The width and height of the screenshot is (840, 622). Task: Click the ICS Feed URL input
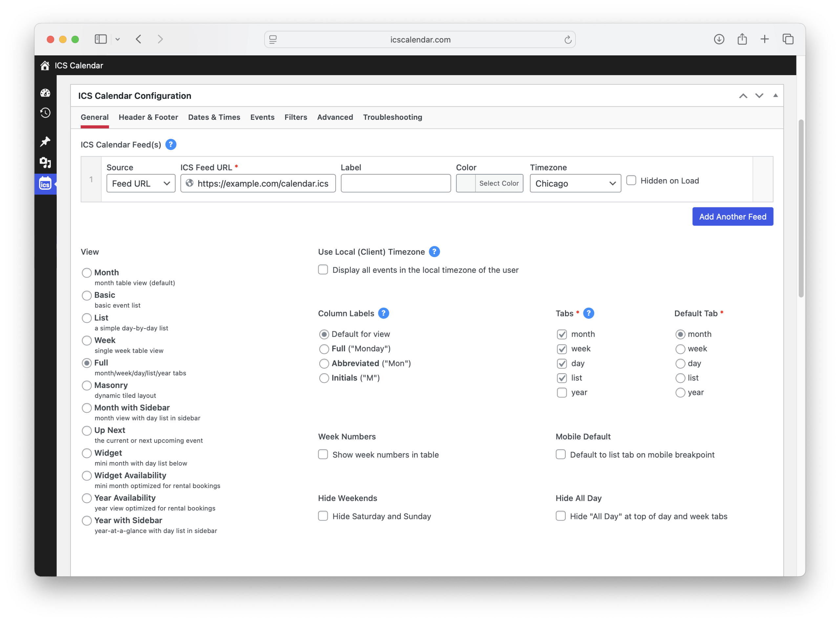point(258,183)
